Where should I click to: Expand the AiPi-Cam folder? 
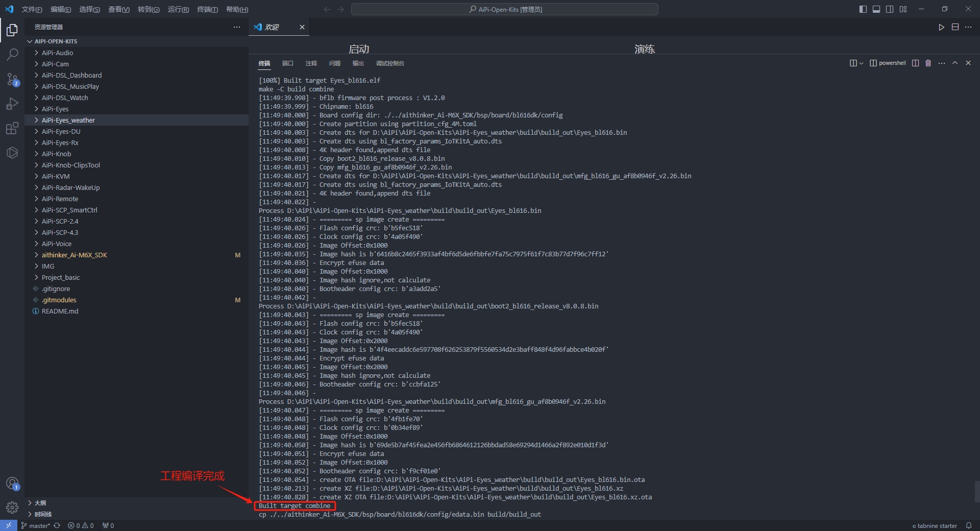point(137,64)
